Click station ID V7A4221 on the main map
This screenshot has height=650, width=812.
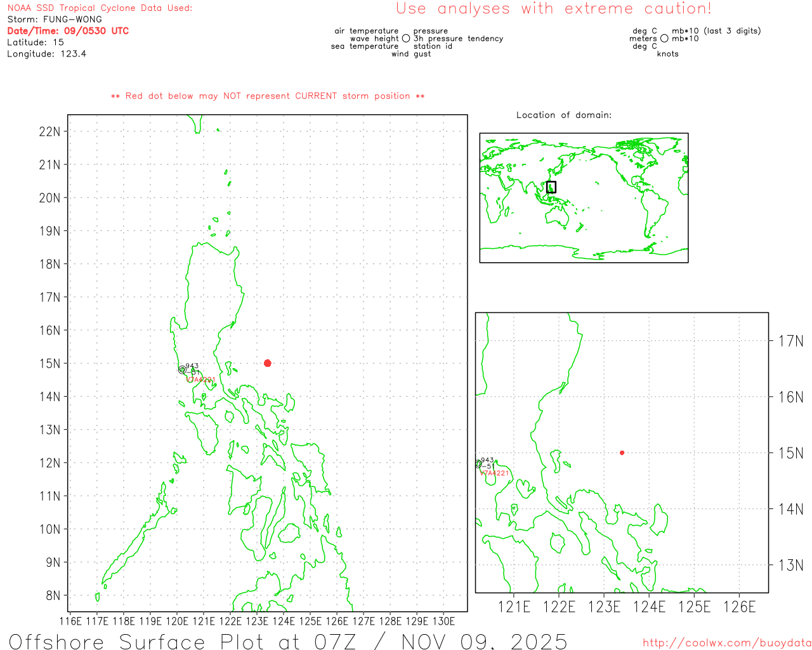click(x=200, y=380)
